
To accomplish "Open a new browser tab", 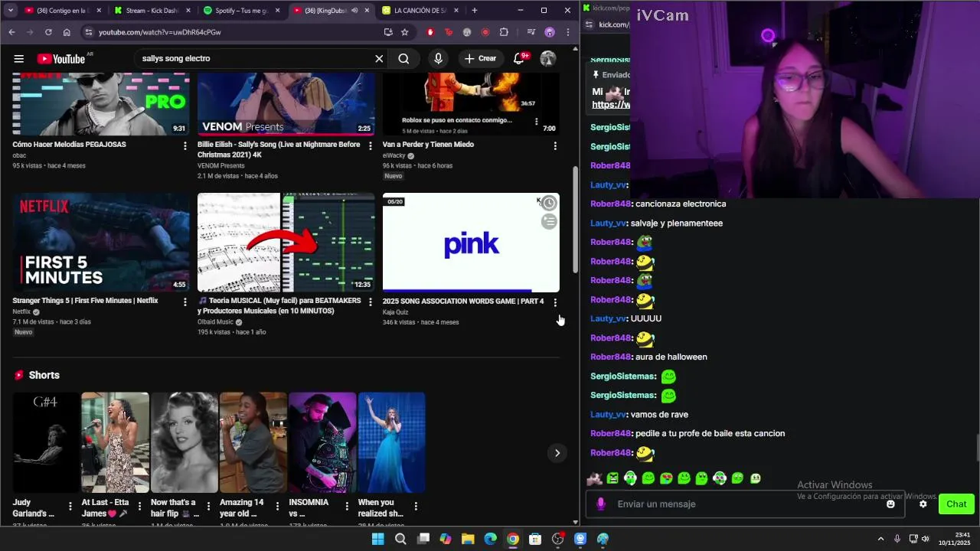I will [x=475, y=11].
